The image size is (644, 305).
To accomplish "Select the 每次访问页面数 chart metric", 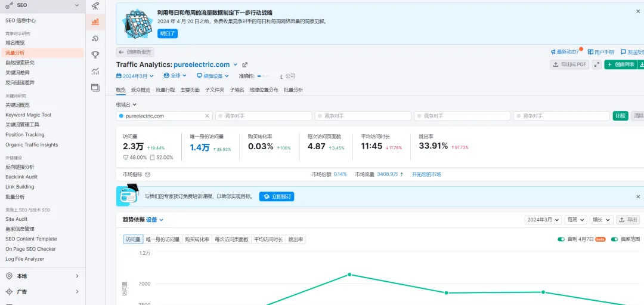I will click(x=231, y=239).
